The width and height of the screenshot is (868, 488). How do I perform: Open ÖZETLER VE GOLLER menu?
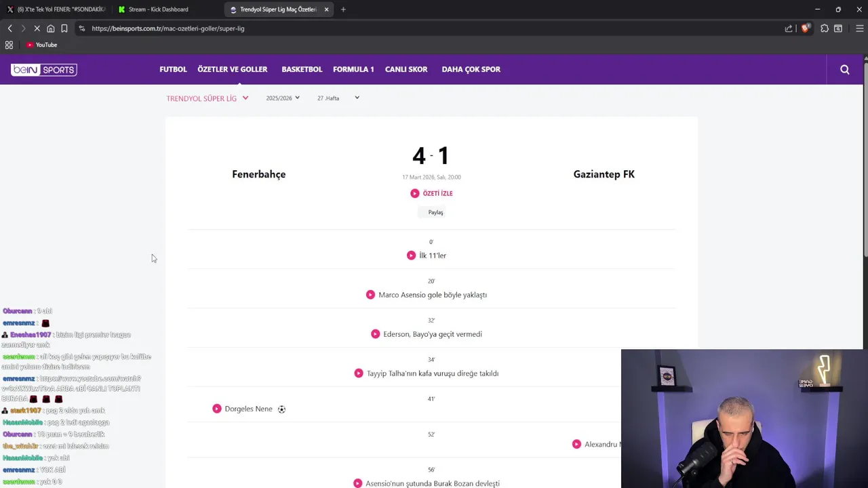pyautogui.click(x=233, y=69)
